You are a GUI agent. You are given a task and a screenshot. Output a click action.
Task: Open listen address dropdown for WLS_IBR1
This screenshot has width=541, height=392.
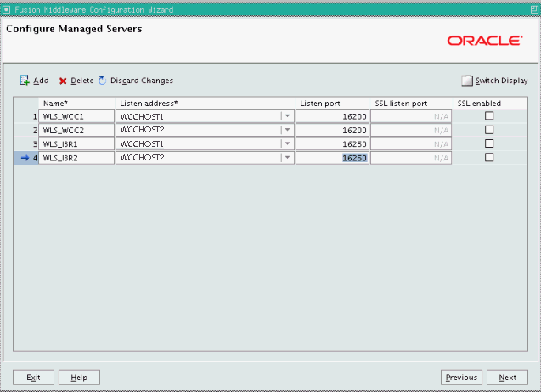pyautogui.click(x=287, y=143)
